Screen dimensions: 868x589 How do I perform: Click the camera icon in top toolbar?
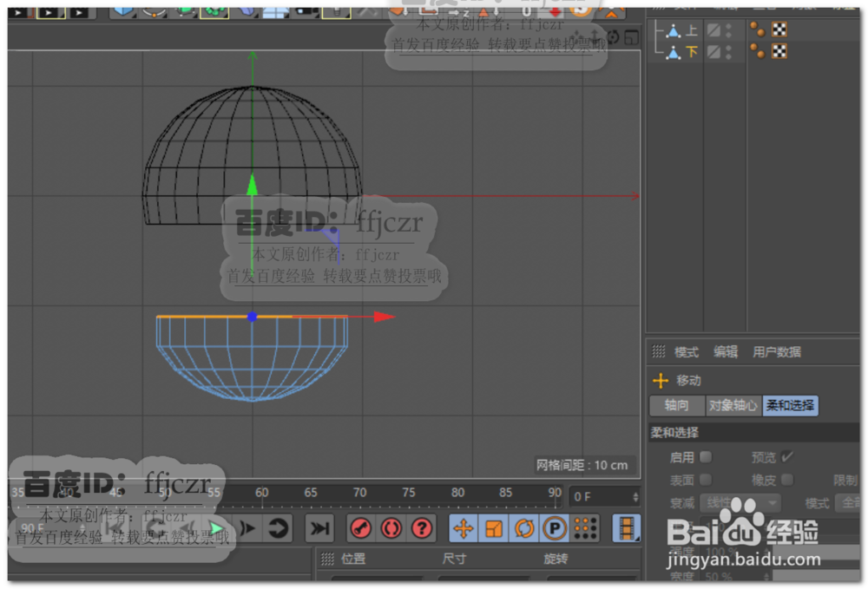click(306, 11)
